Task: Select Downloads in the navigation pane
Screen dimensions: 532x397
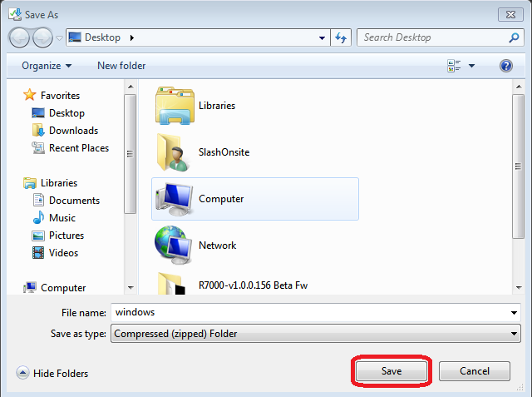Action: click(74, 131)
